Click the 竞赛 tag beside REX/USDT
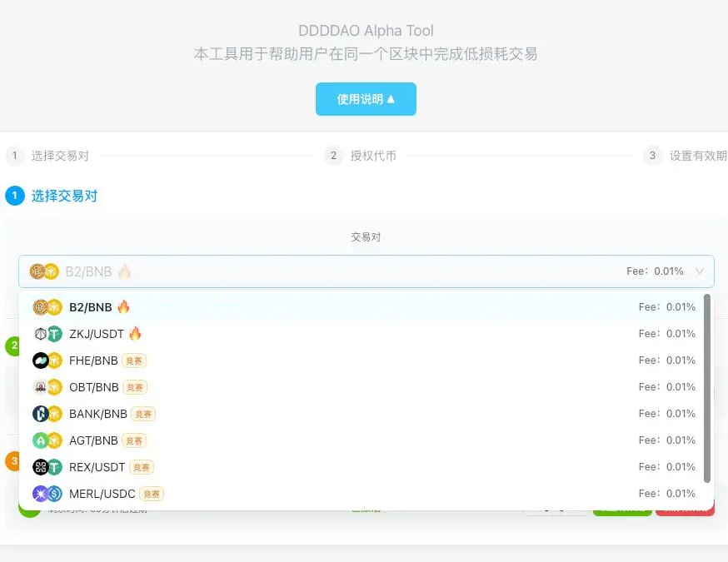Image resolution: width=728 pixels, height=562 pixels. click(x=142, y=467)
